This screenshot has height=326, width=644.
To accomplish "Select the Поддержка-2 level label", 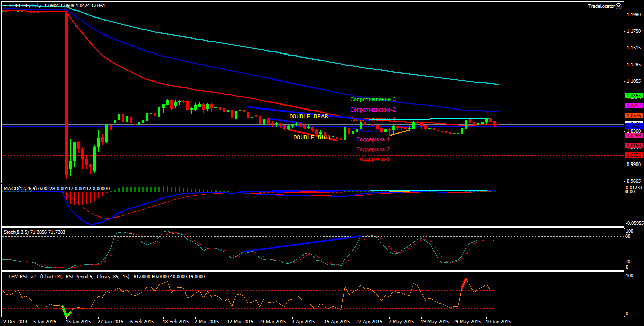I will click(373, 149).
